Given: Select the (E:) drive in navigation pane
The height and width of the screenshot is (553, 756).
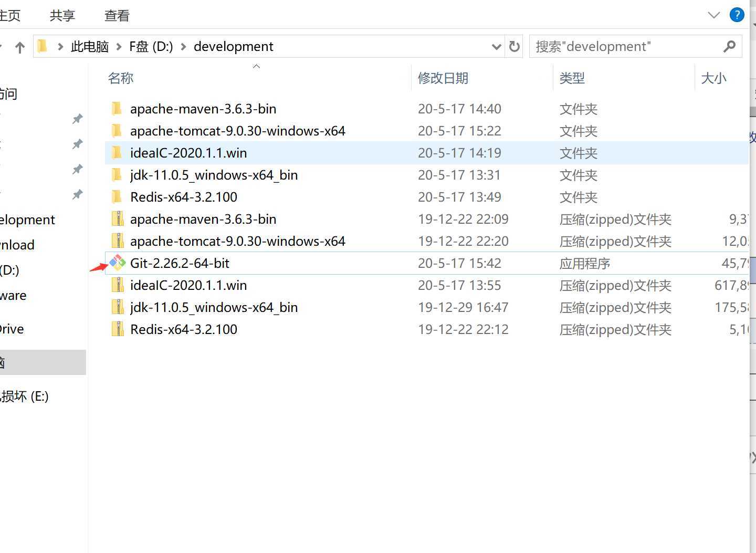Looking at the screenshot, I should pyautogui.click(x=24, y=396).
